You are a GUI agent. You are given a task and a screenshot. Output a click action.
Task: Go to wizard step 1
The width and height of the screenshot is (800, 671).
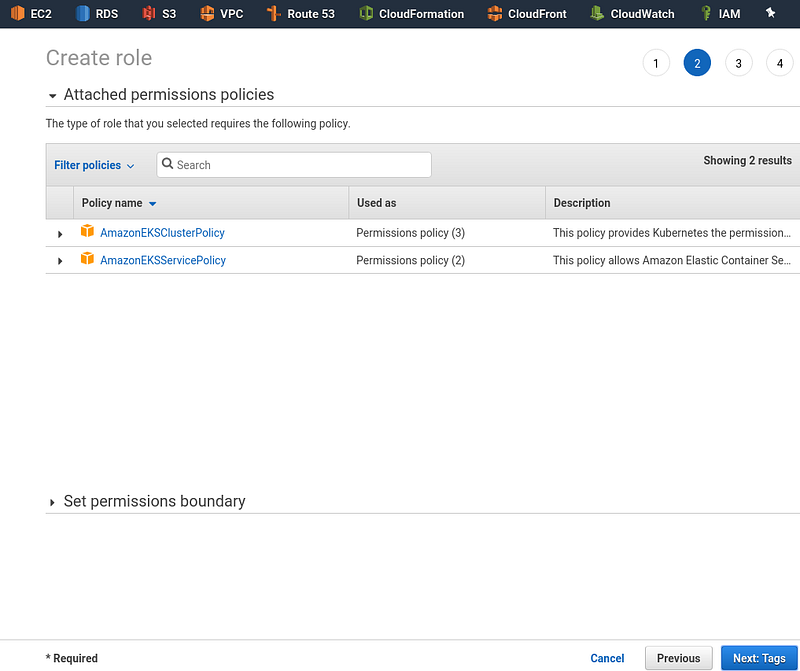coord(656,63)
